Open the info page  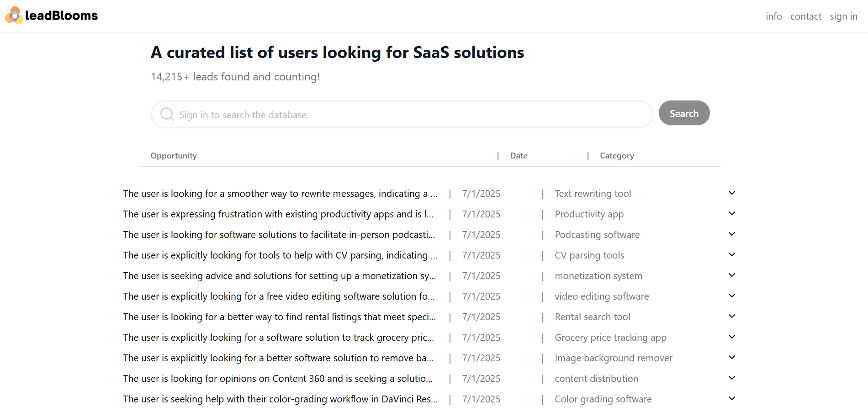tap(773, 16)
